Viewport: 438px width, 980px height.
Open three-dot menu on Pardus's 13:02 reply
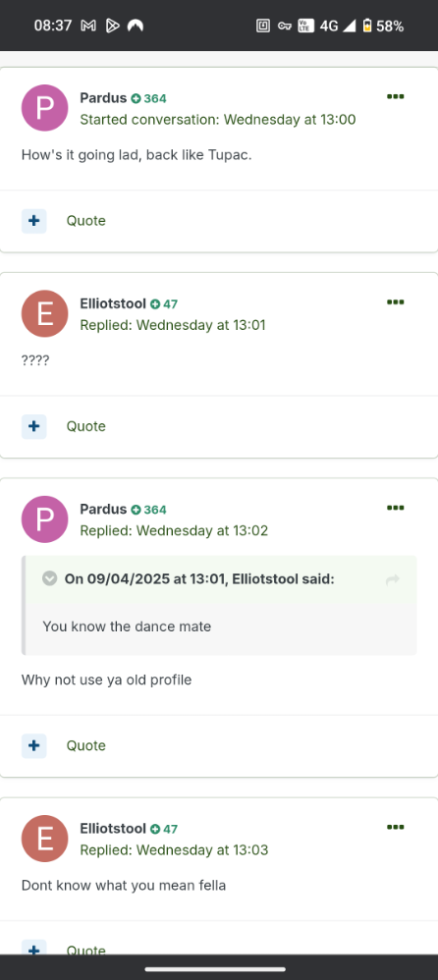[x=395, y=508]
